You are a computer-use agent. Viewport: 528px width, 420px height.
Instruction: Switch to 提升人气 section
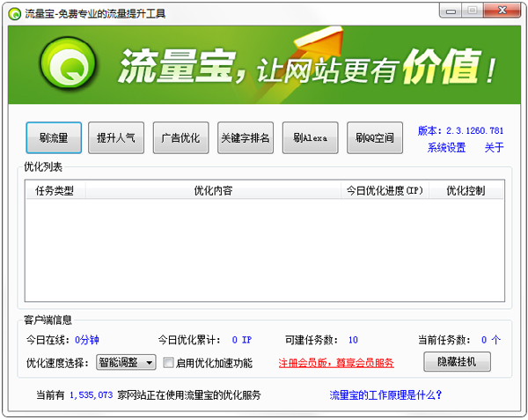[116, 137]
